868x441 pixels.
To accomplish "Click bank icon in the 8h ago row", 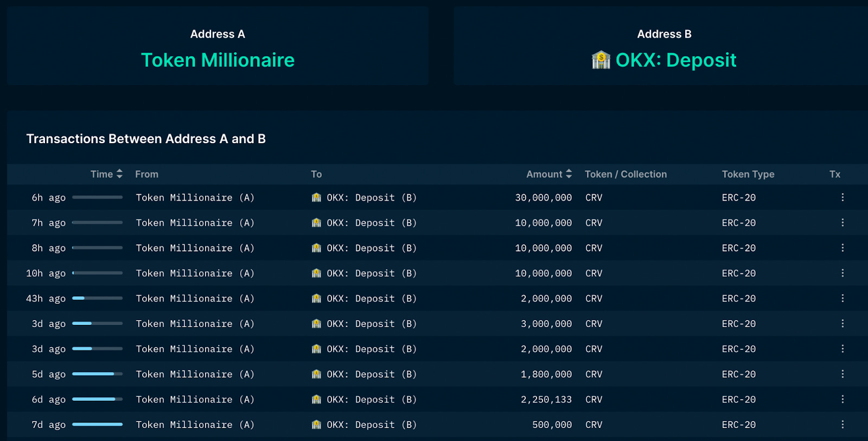I will [x=316, y=248].
